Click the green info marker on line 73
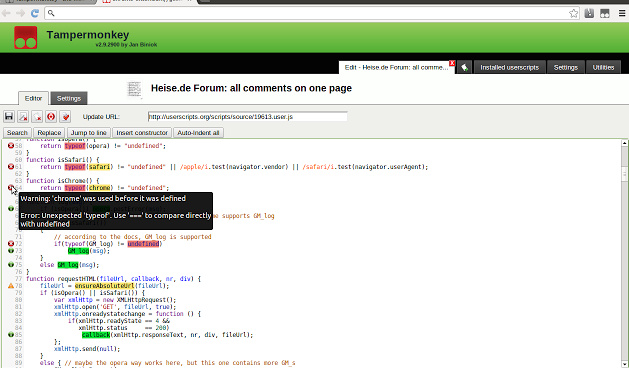629x368 pixels. pos(11,250)
